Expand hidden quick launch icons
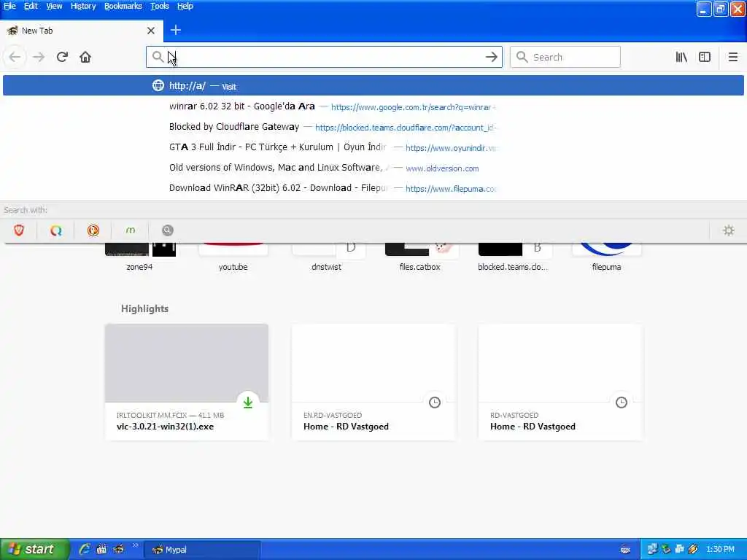This screenshot has width=747, height=560. [x=135, y=545]
